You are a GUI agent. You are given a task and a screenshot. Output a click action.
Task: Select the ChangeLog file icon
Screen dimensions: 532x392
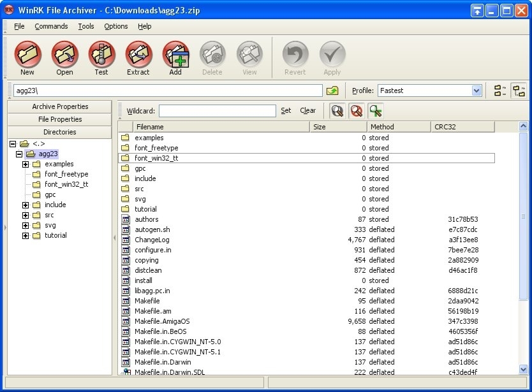[126, 240]
